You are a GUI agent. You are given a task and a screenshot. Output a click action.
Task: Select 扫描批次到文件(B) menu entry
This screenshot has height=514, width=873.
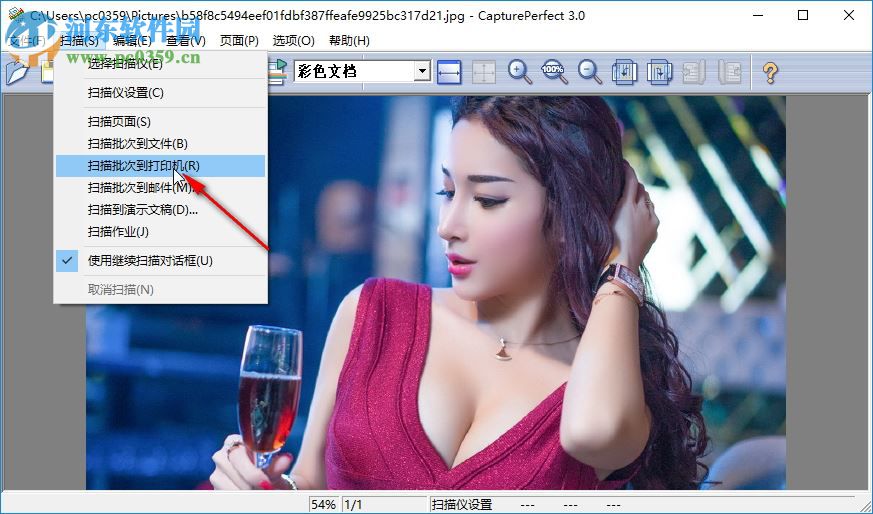click(x=160, y=144)
